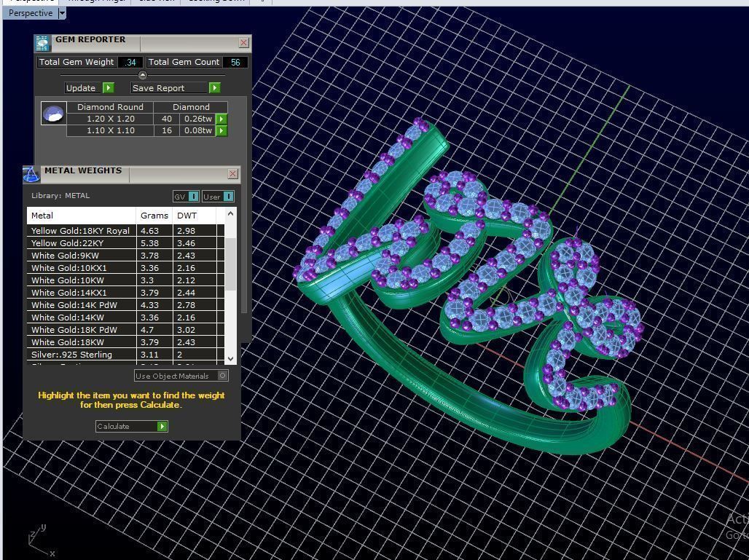Select White Gold:18KW row
This screenshot has height=560, width=749.
125,342
